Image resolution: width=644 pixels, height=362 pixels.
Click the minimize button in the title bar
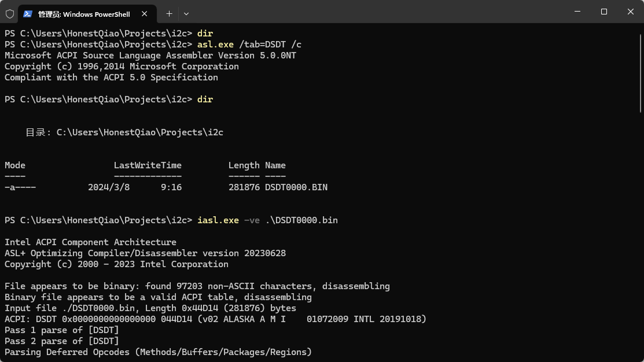[577, 12]
